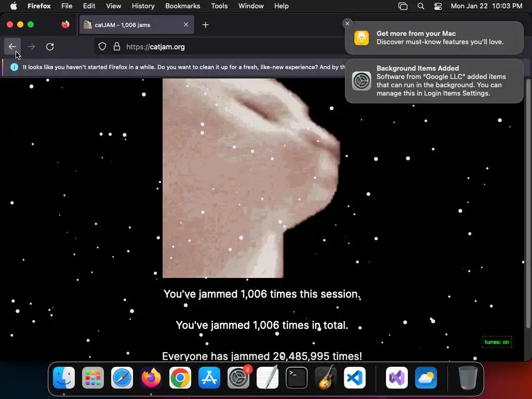The height and width of the screenshot is (399, 532).
Task: Open the Trash from the Dock
Action: 468,378
